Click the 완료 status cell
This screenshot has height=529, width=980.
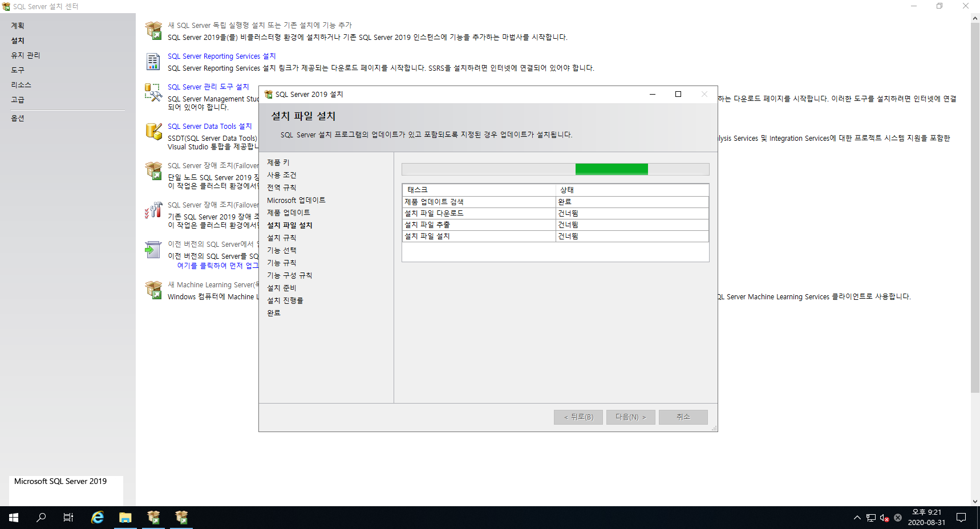pyautogui.click(x=632, y=202)
